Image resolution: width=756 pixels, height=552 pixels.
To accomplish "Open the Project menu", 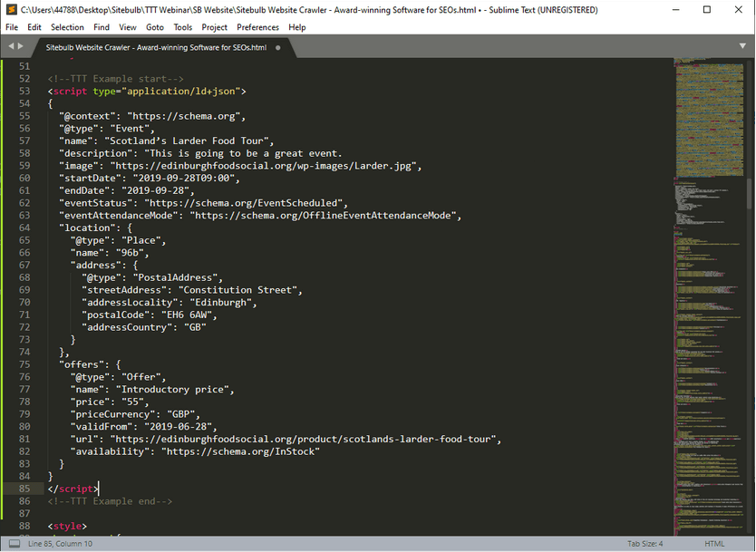I will coord(215,27).
